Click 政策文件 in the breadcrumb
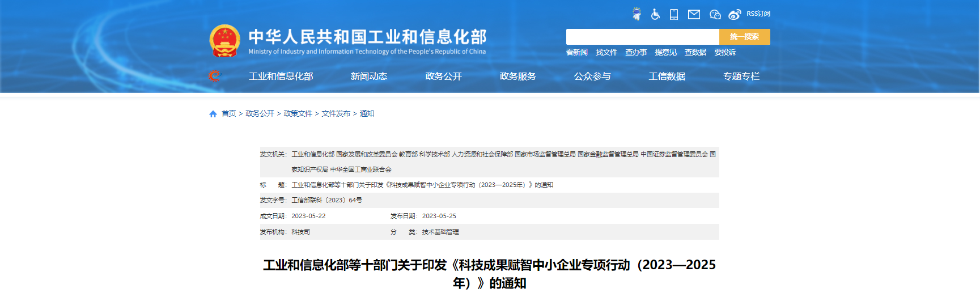The width and height of the screenshot is (980, 293). [298, 114]
